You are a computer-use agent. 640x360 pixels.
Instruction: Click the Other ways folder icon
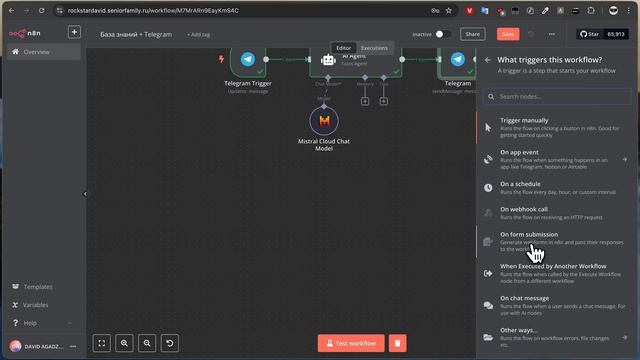pyautogui.click(x=488, y=338)
